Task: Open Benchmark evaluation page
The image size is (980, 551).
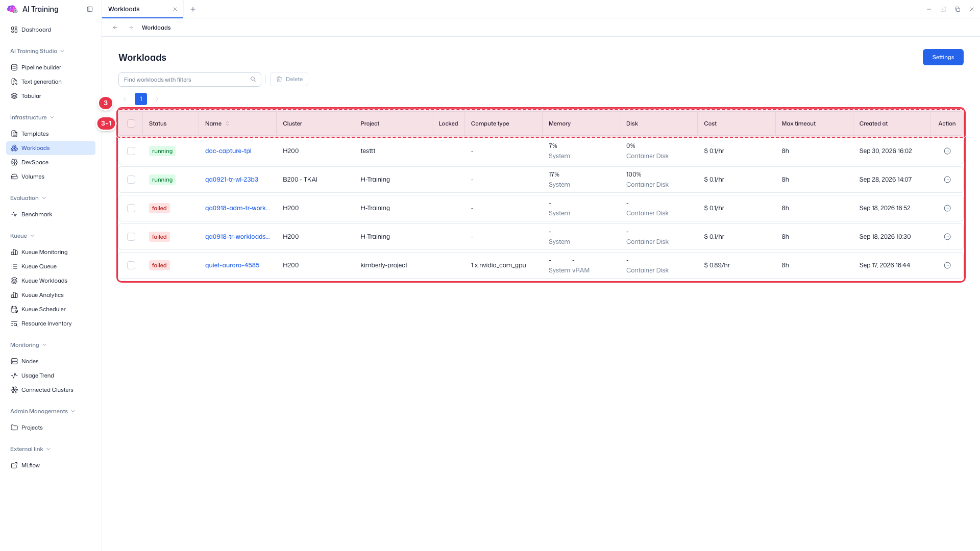Action: [x=51, y=214]
